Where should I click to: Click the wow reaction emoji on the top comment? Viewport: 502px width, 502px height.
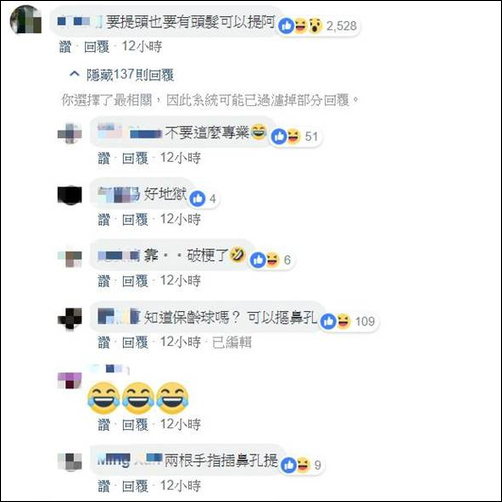(315, 26)
